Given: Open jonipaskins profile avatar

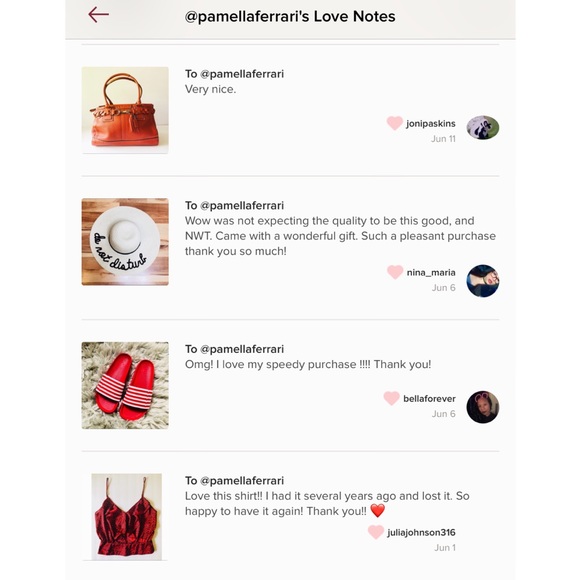Looking at the screenshot, I should coord(482,128).
